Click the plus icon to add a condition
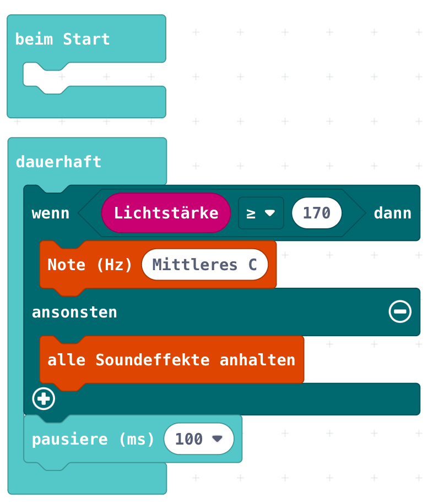Screen dimensions: 428x504 (x=44, y=399)
